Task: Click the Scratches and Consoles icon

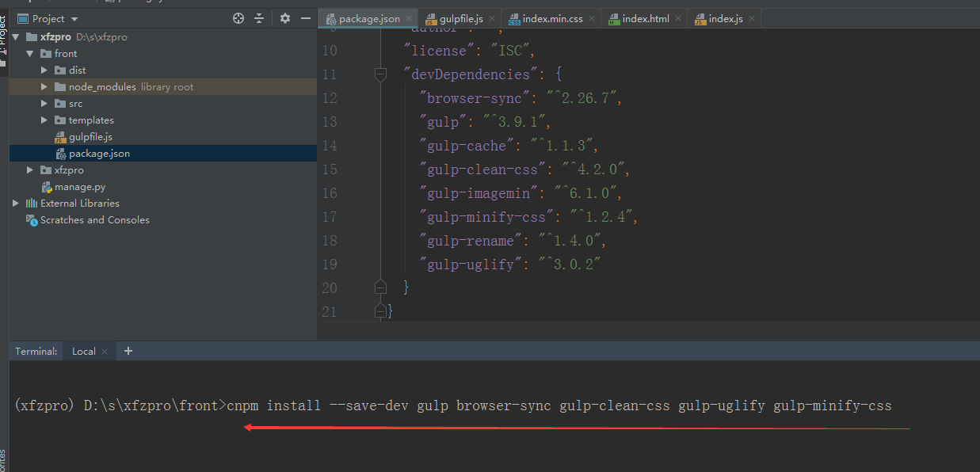Action: [32, 220]
